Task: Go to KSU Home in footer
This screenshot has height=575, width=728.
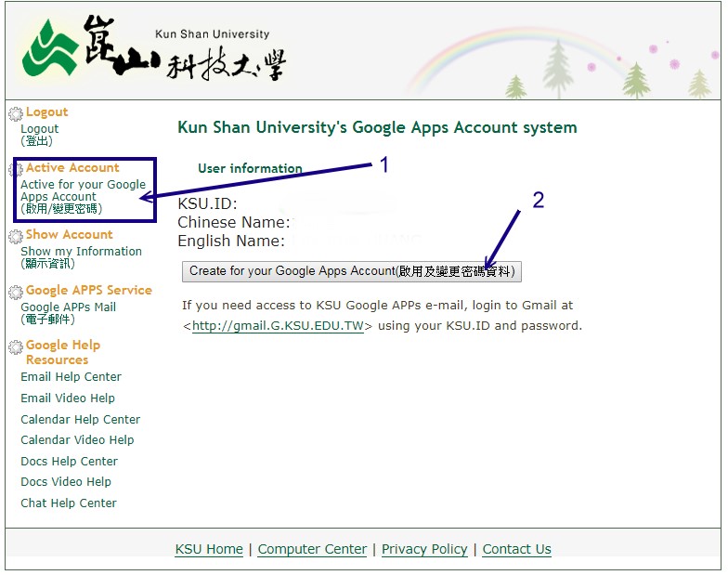Action: 209,549
